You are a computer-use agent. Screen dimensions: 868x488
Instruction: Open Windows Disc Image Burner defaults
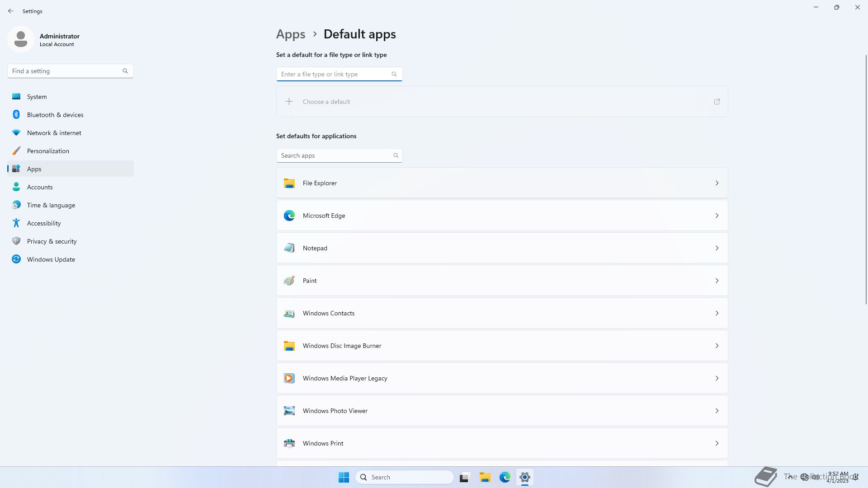click(x=502, y=346)
